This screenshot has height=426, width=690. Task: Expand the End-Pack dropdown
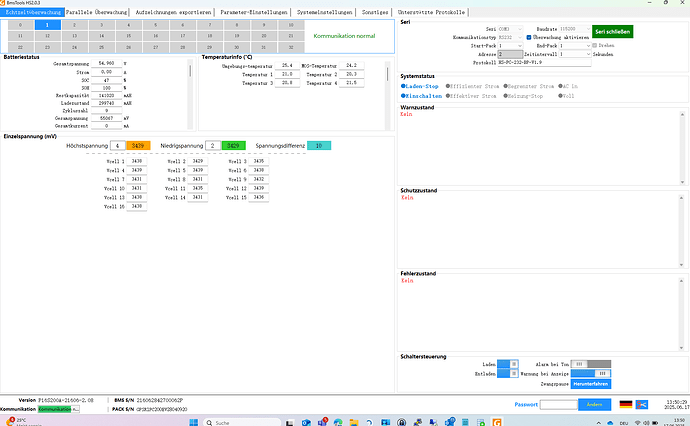click(x=575, y=46)
